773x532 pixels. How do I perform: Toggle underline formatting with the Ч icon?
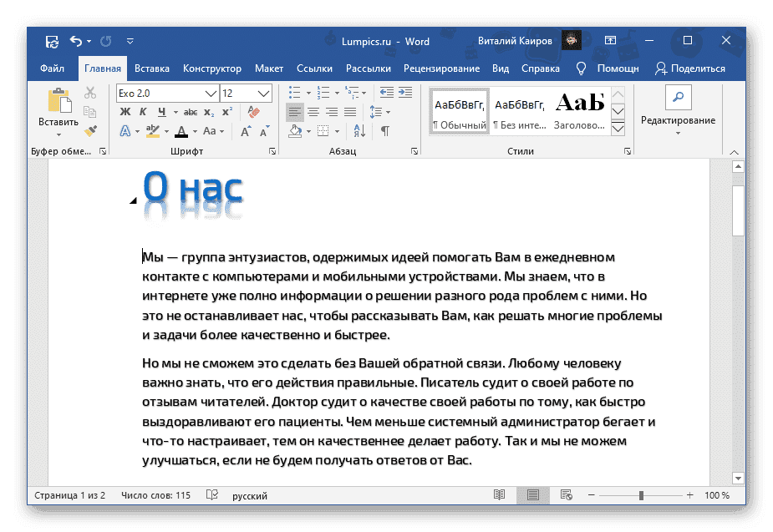[x=162, y=112]
